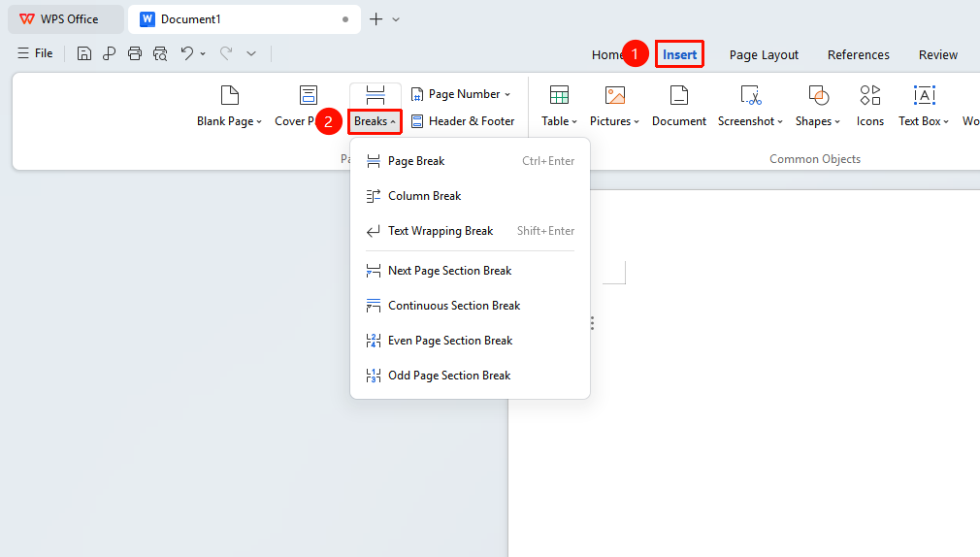Open the File menu

[x=35, y=53]
